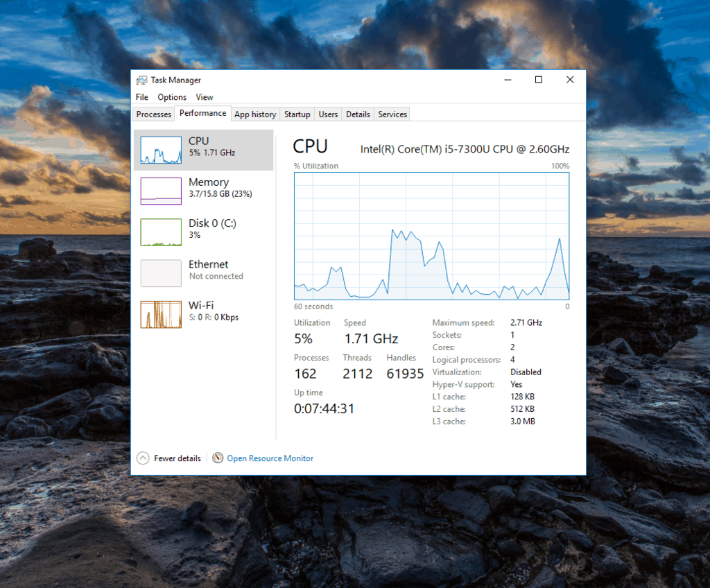The height and width of the screenshot is (588, 710).
Task: Click the 'Logical processors:' label
Action: click(x=467, y=360)
